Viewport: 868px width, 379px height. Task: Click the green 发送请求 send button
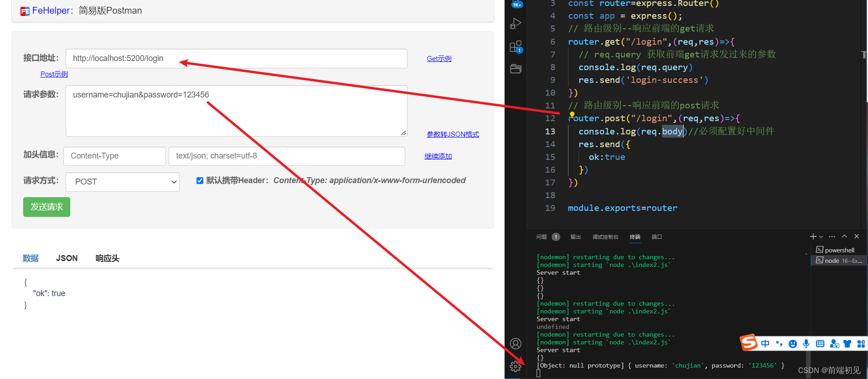(x=46, y=207)
